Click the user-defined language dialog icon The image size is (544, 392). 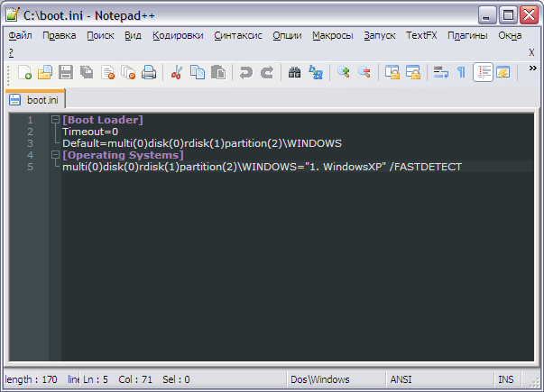point(503,73)
